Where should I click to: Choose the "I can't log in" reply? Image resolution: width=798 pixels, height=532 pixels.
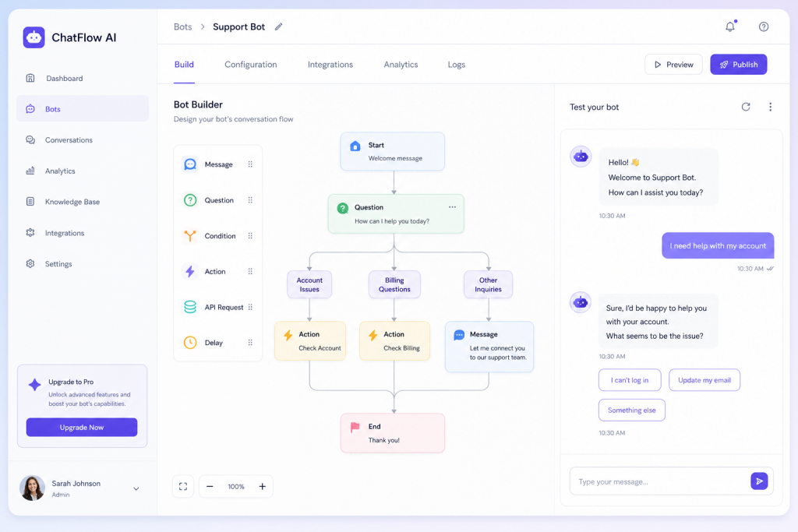[630, 380]
